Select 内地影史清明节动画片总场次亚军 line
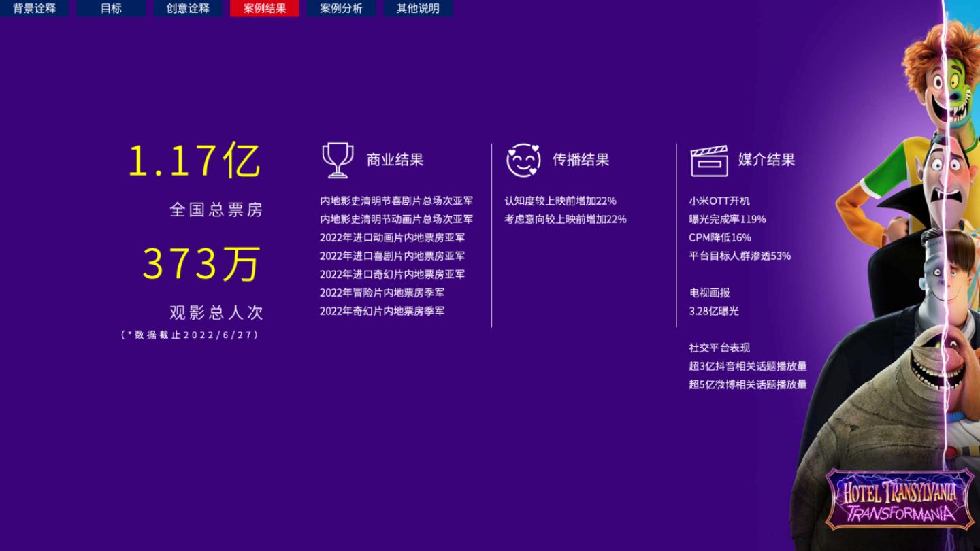The height and width of the screenshot is (551, 980). click(397, 220)
